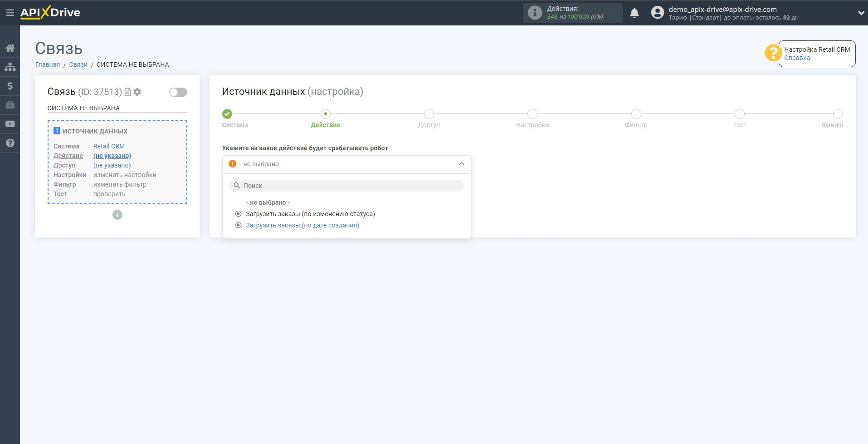Click the Доступ (не указано) link
This screenshot has width=868, height=444.
(x=112, y=165)
